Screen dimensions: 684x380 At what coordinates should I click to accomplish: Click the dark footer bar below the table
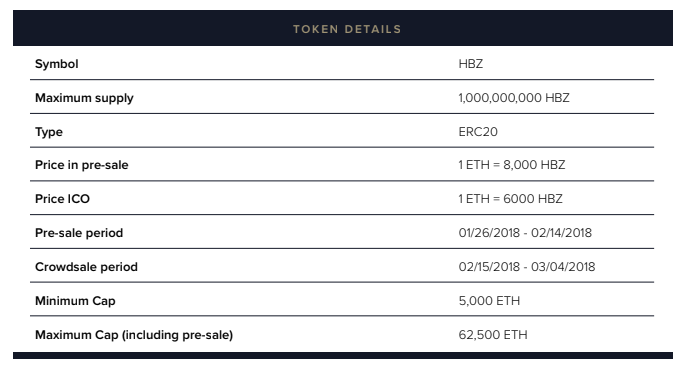coord(343,355)
